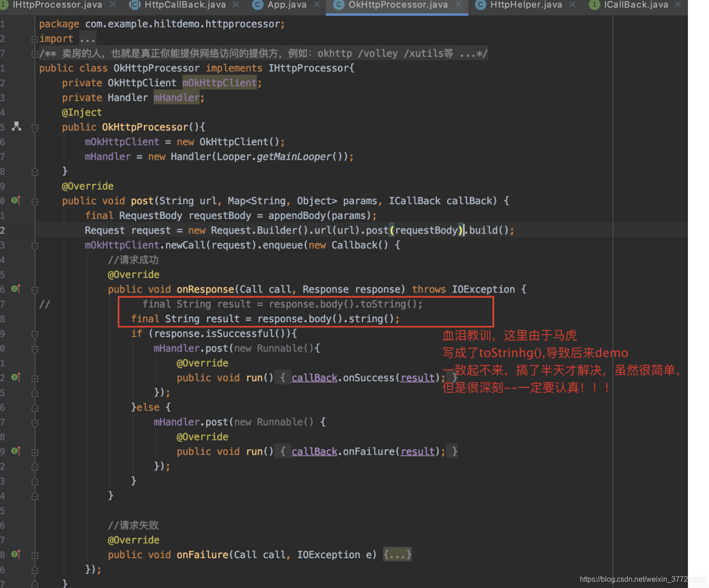Click the response.body().string() statement
Image resolution: width=709 pixels, height=588 pixels.
[x=265, y=319]
